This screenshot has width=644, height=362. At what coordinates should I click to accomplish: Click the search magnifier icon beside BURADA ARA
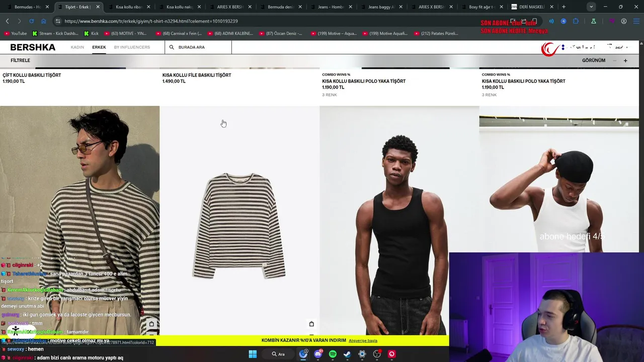172,47
